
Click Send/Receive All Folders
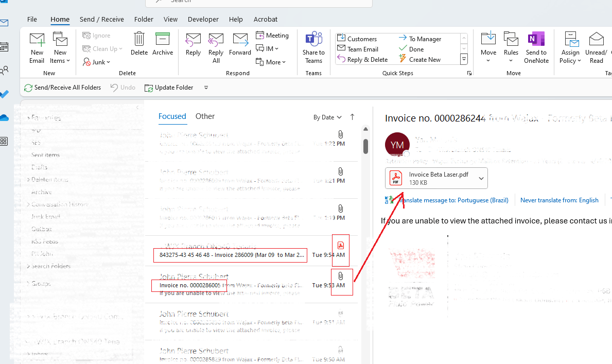[62, 88]
